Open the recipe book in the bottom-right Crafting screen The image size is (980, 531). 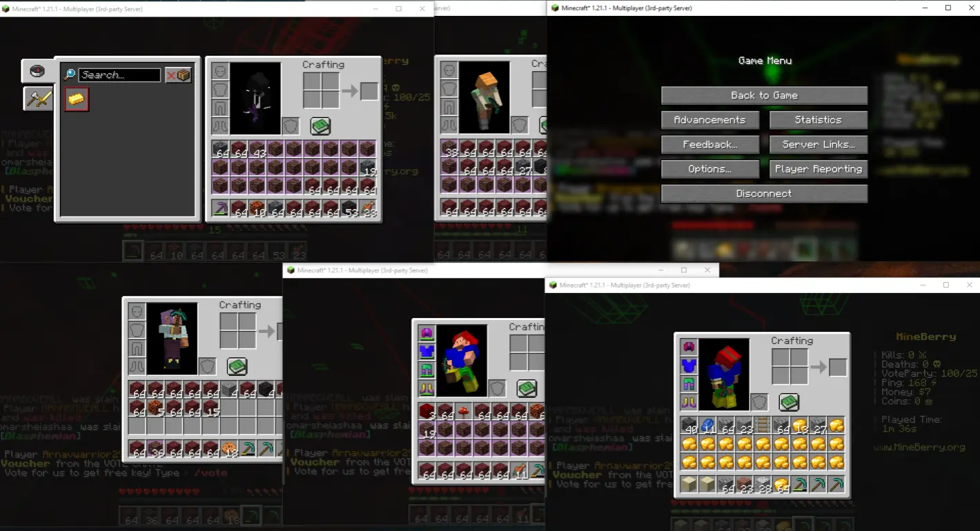pos(789,402)
